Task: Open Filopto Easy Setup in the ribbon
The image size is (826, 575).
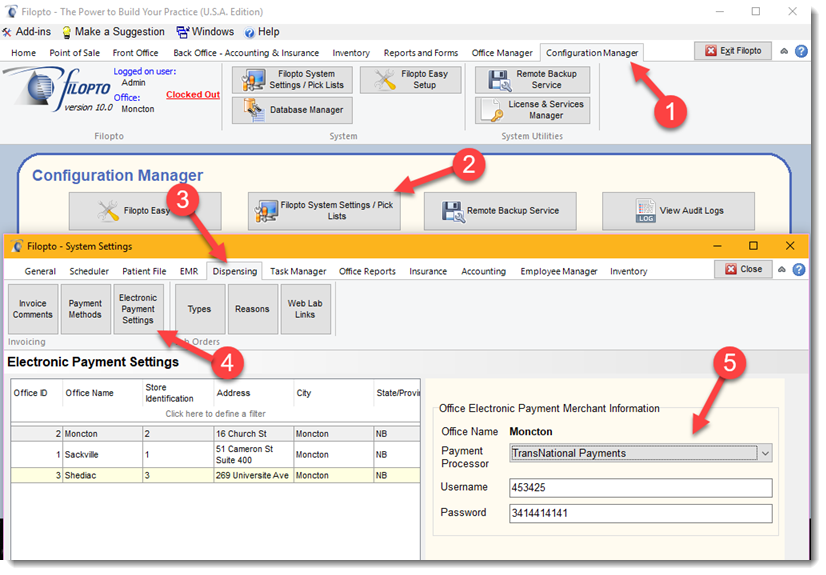Action: pos(411,80)
